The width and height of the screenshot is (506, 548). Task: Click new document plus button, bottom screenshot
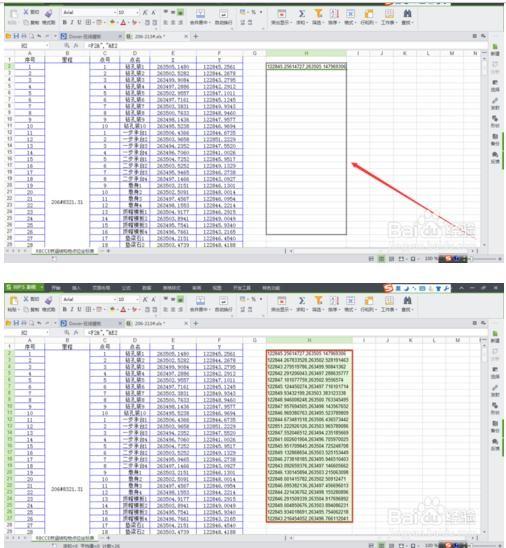pos(196,323)
